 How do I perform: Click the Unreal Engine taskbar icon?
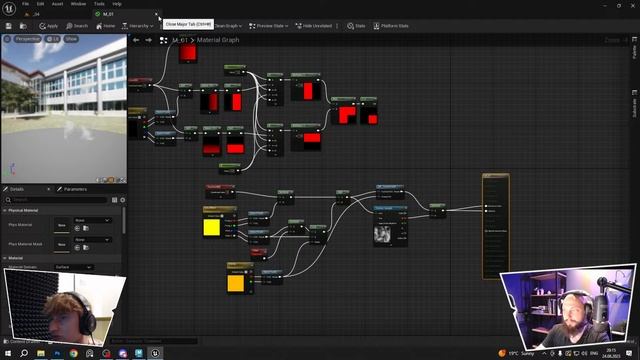[x=155, y=353]
